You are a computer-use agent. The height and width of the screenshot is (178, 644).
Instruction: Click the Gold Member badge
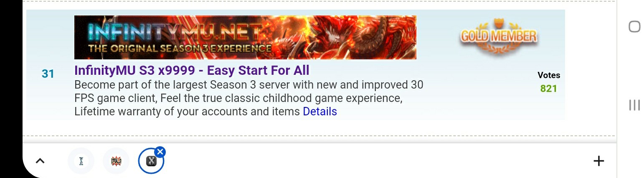[499, 38]
